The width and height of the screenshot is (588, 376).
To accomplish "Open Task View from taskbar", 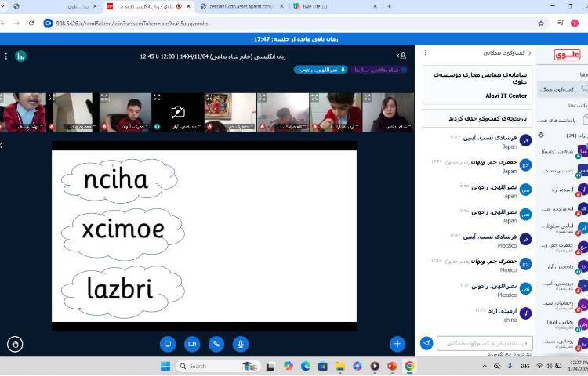I will (270, 366).
